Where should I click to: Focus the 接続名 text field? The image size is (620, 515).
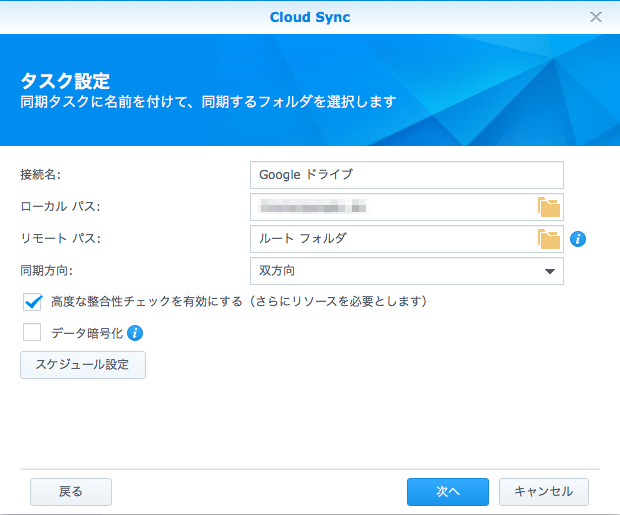406,175
